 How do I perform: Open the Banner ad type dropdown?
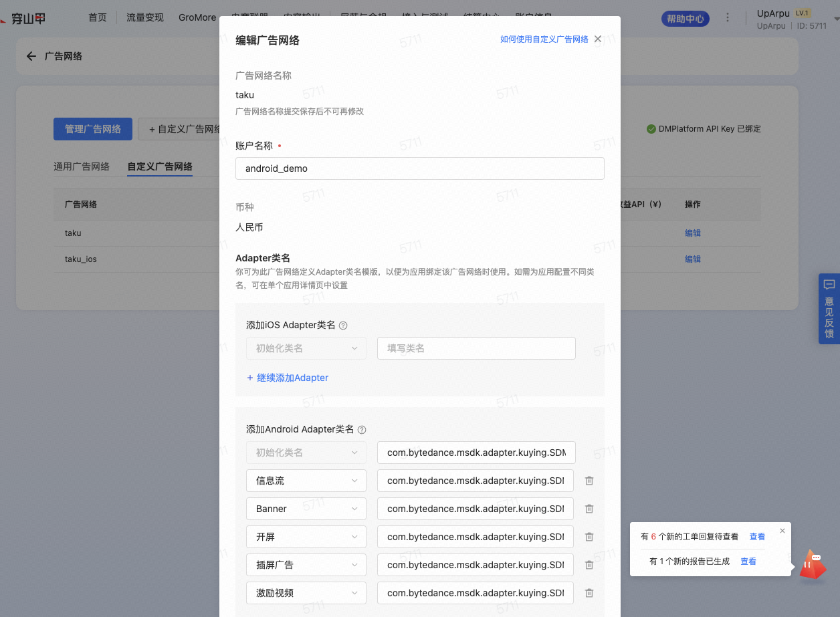click(306, 509)
